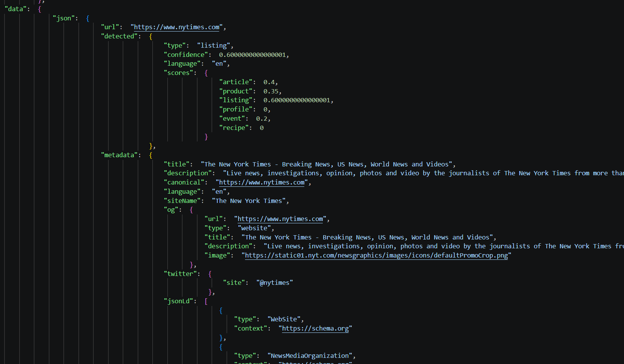Image resolution: width=624 pixels, height=364 pixels.
Task: Click the "profile" score key
Action: 236,109
